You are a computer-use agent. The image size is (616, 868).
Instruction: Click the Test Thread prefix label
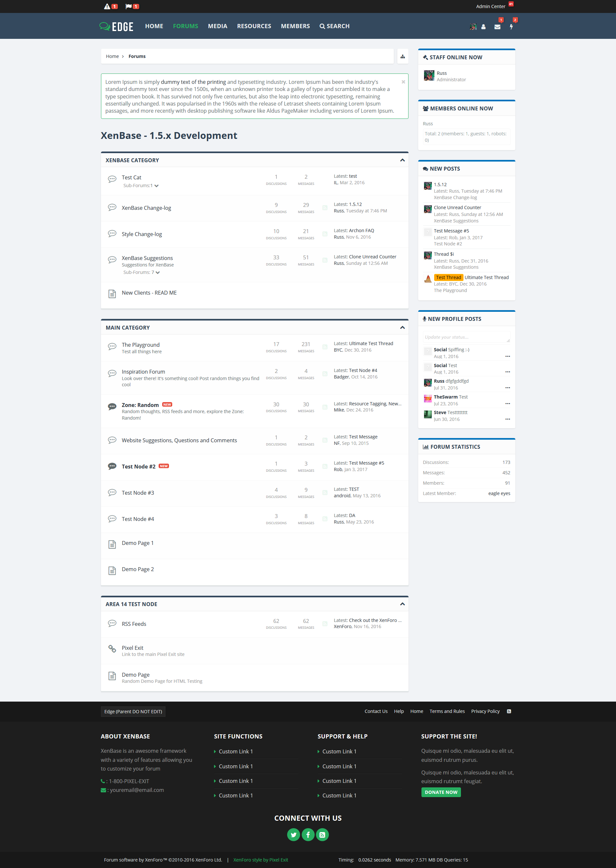pyautogui.click(x=448, y=278)
